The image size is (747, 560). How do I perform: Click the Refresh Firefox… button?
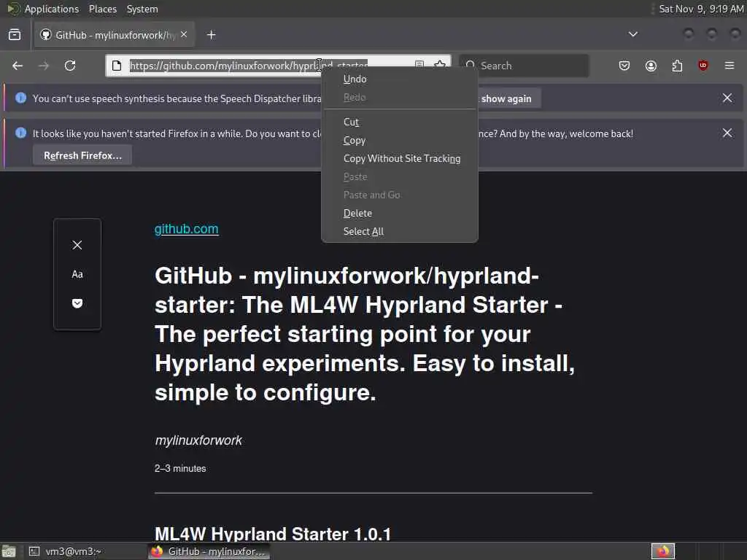82,156
